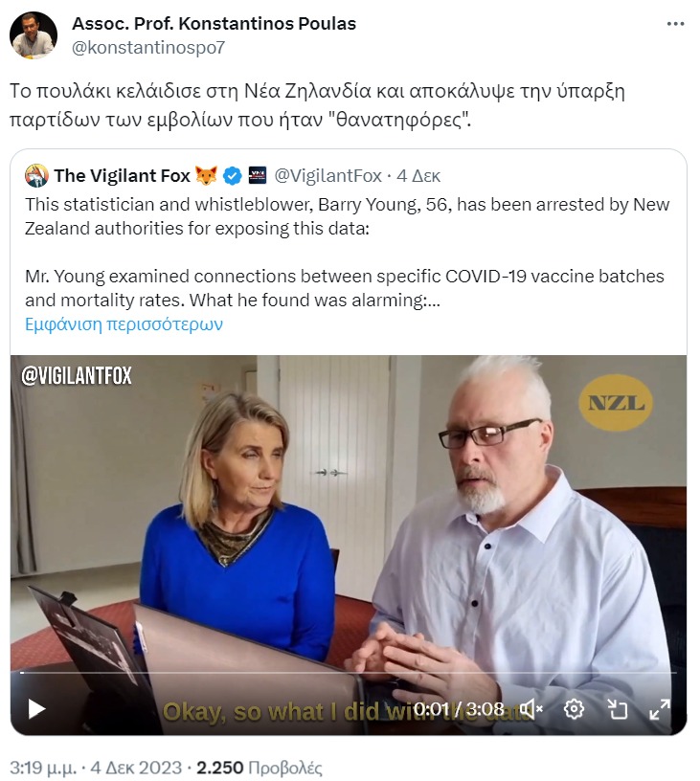Click Assoc. Prof. Konstantinos Poulas name

(215, 23)
